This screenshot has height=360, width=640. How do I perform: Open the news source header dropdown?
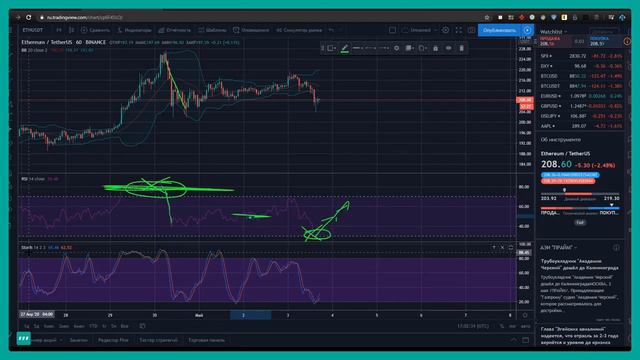(x=559, y=248)
